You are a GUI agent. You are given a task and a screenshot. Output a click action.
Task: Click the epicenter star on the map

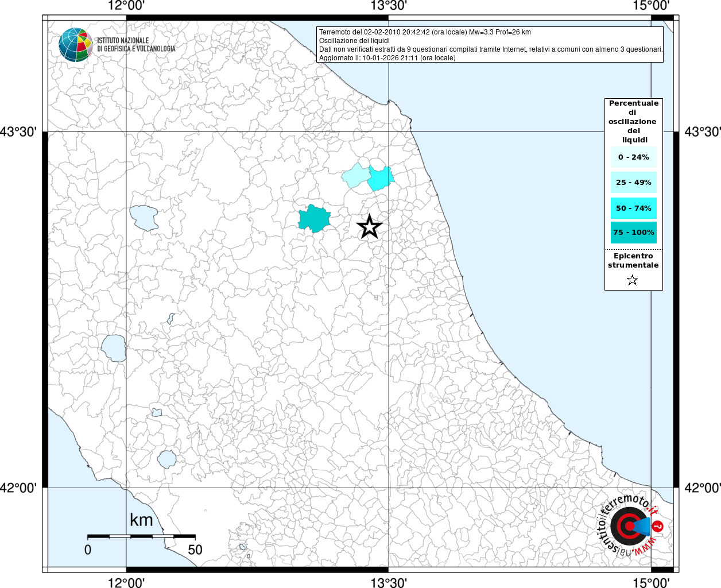370,227
